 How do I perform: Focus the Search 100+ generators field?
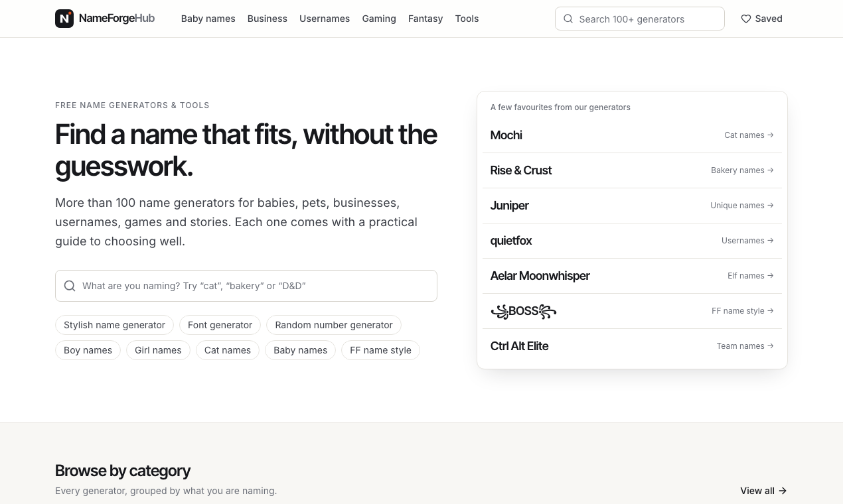pos(640,19)
